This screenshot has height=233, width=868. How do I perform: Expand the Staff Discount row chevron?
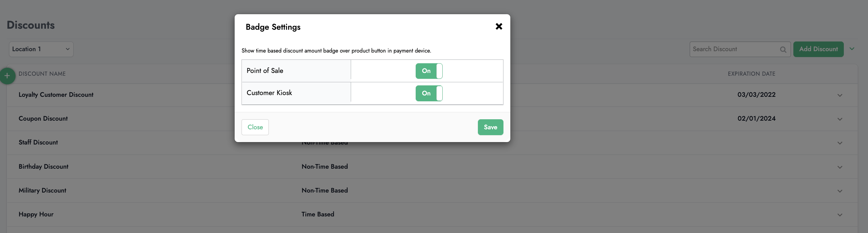840,143
